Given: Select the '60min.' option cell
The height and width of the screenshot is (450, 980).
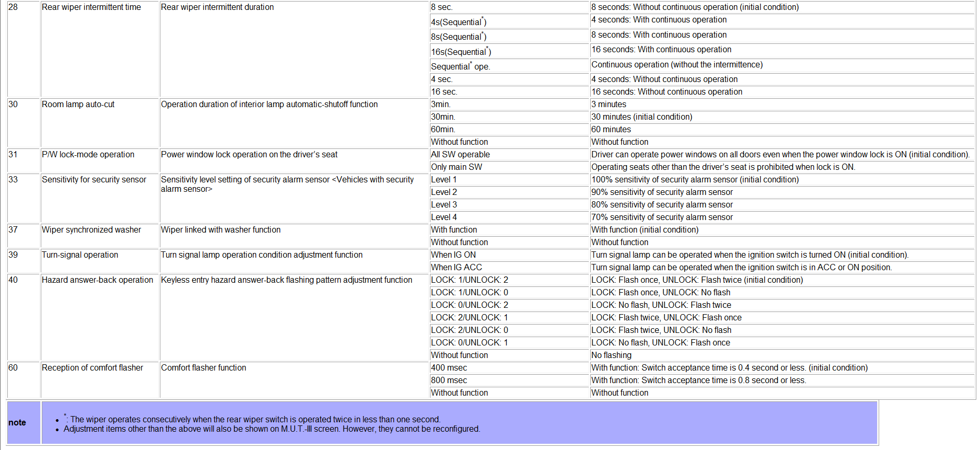Looking at the screenshot, I should pyautogui.click(x=509, y=130).
